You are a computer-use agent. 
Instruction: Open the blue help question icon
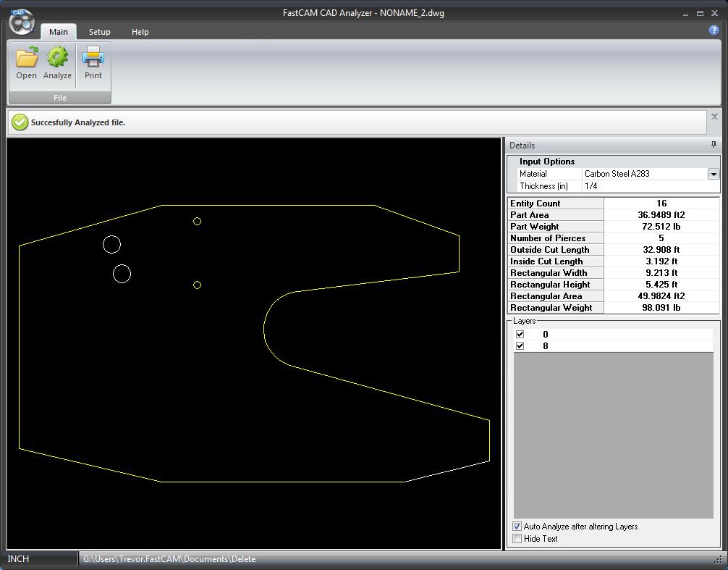pos(714,30)
